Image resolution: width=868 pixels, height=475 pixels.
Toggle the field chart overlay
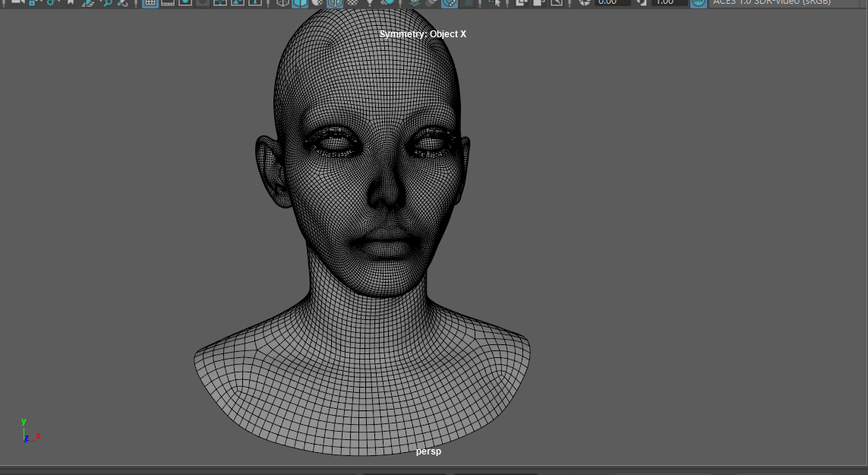point(219,2)
